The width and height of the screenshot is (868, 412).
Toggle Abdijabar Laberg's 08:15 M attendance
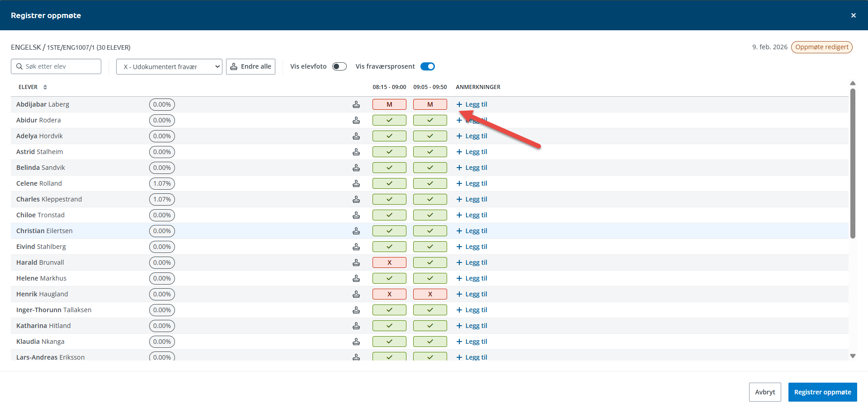click(389, 104)
